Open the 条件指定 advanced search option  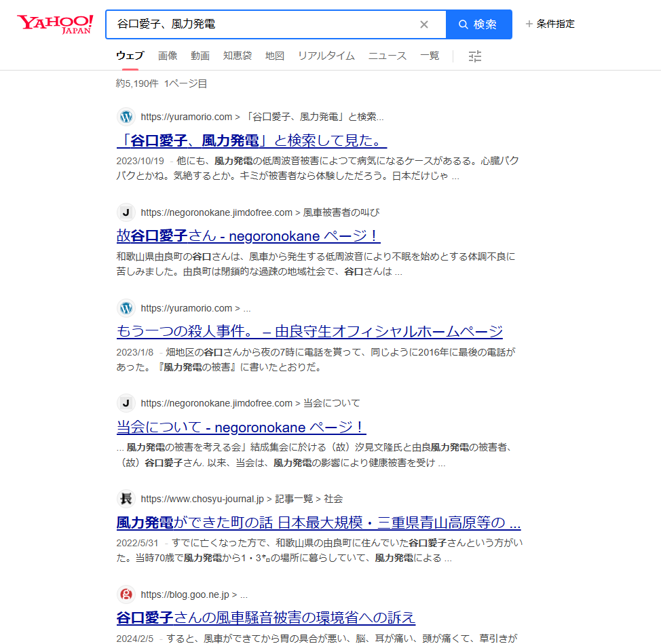550,24
